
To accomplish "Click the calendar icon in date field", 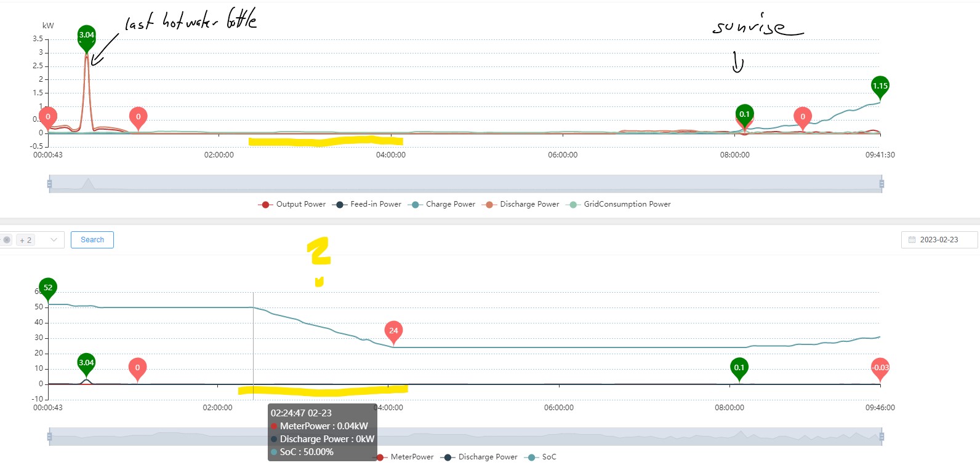I will coord(912,240).
